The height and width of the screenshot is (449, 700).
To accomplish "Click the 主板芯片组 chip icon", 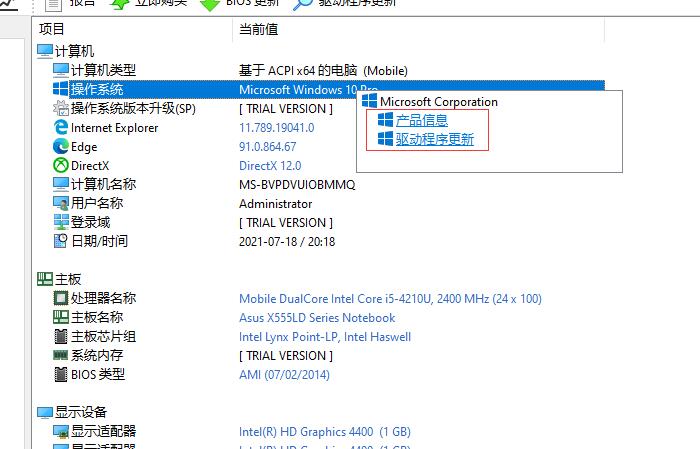I will [x=61, y=336].
